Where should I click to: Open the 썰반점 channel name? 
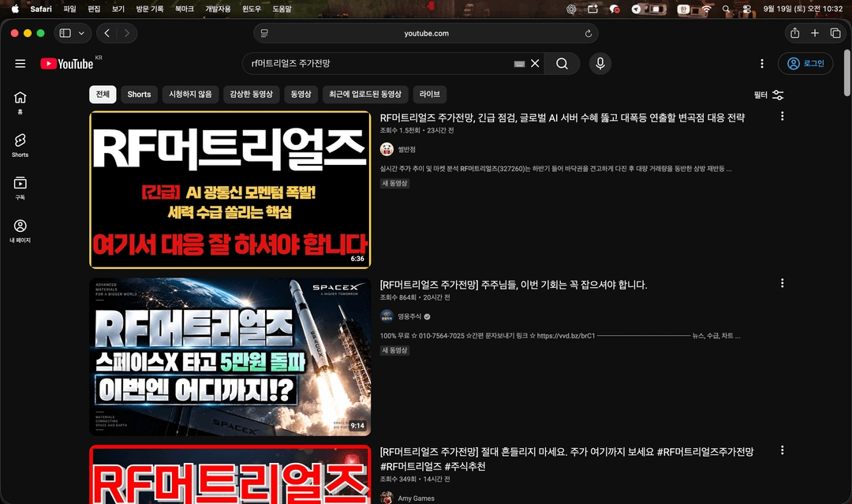(406, 149)
